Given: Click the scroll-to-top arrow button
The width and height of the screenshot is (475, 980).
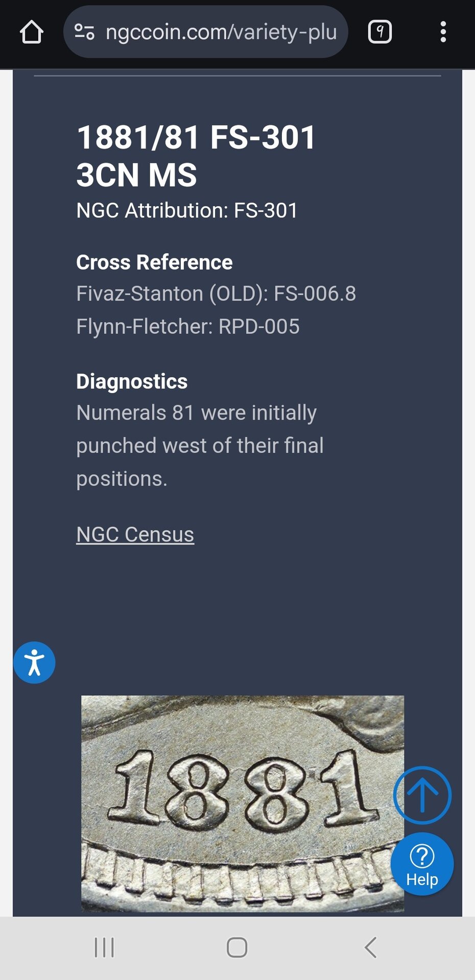Looking at the screenshot, I should [x=422, y=795].
